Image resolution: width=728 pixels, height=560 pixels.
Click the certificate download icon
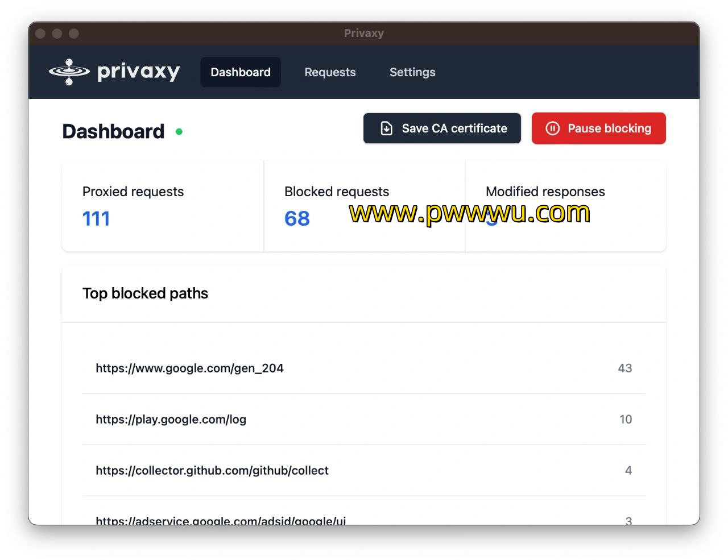click(386, 128)
